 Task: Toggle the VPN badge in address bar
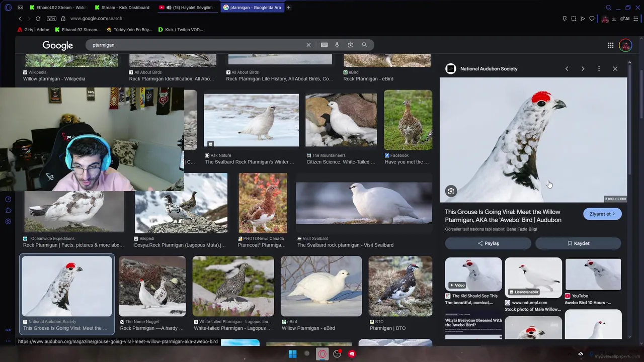coord(51,19)
